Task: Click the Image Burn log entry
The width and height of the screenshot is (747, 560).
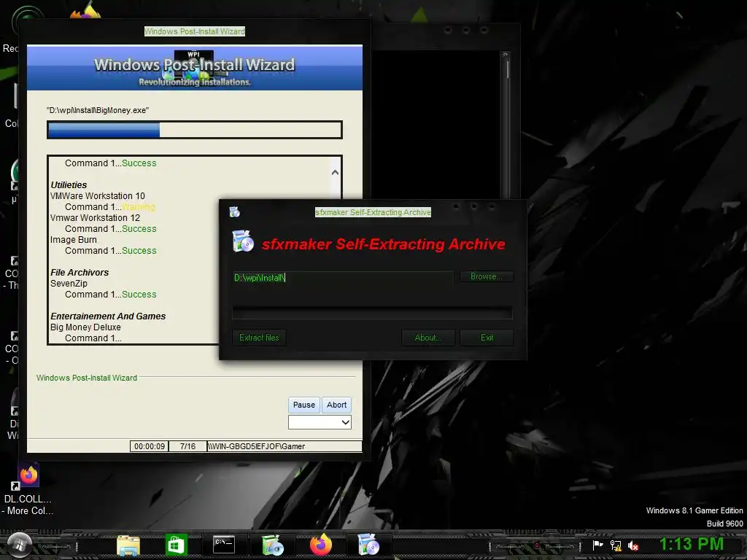Action: pos(74,239)
